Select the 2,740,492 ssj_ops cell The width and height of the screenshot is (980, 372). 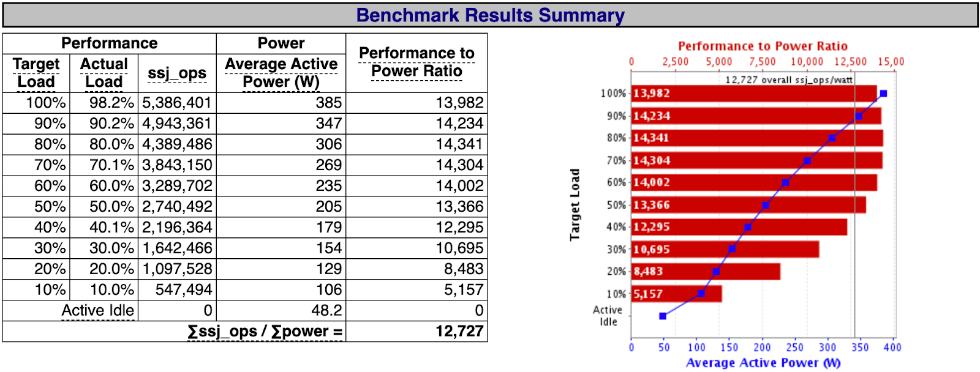tap(177, 207)
